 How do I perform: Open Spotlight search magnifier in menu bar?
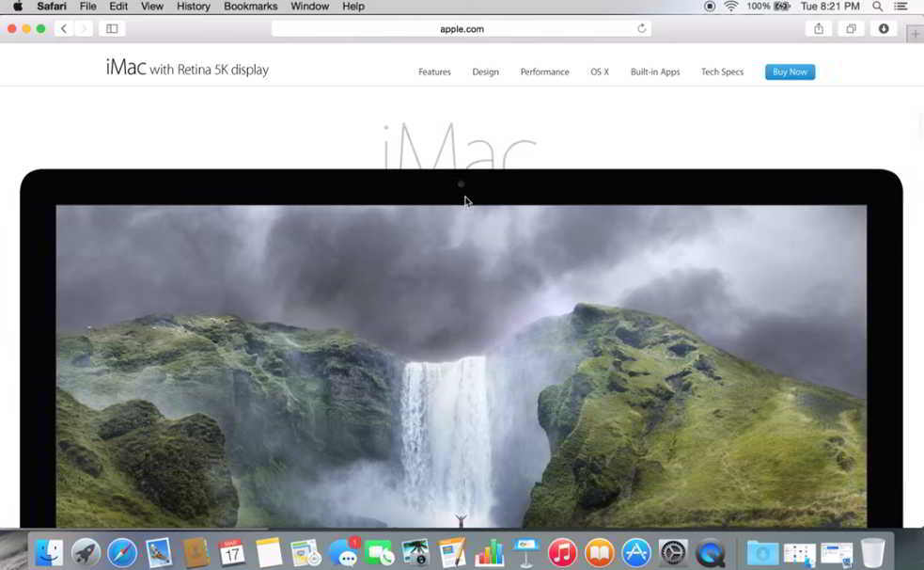877,7
